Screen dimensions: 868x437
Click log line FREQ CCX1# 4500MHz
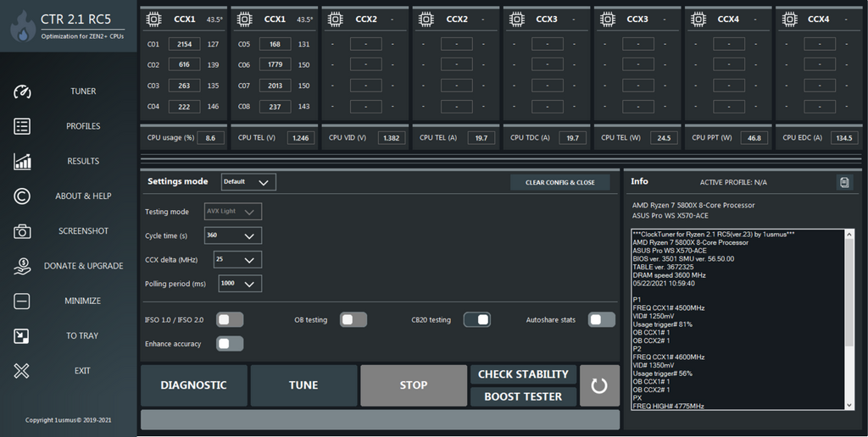[x=669, y=308]
